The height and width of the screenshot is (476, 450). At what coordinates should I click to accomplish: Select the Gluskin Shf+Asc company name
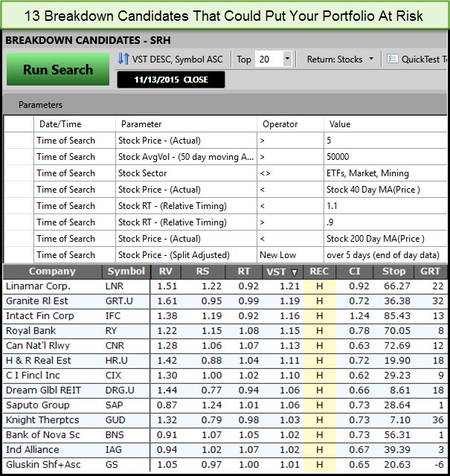coord(43,465)
